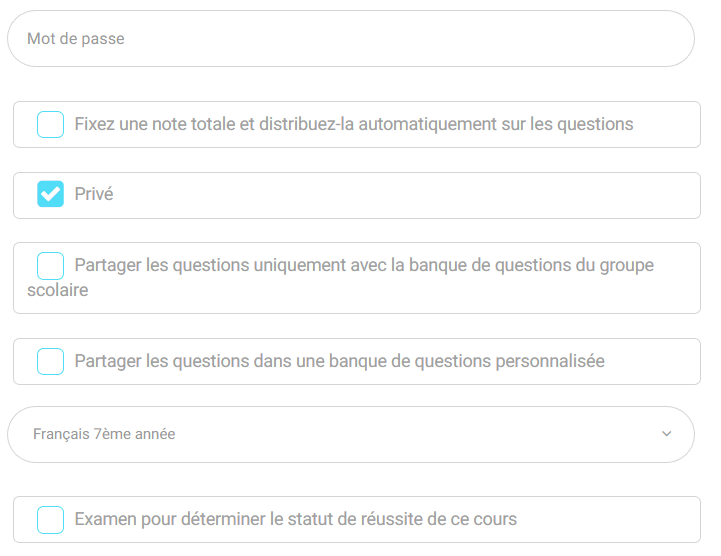Tick the "Fixez une note totale" checkbox
This screenshot has width=721, height=556.
pyautogui.click(x=50, y=125)
